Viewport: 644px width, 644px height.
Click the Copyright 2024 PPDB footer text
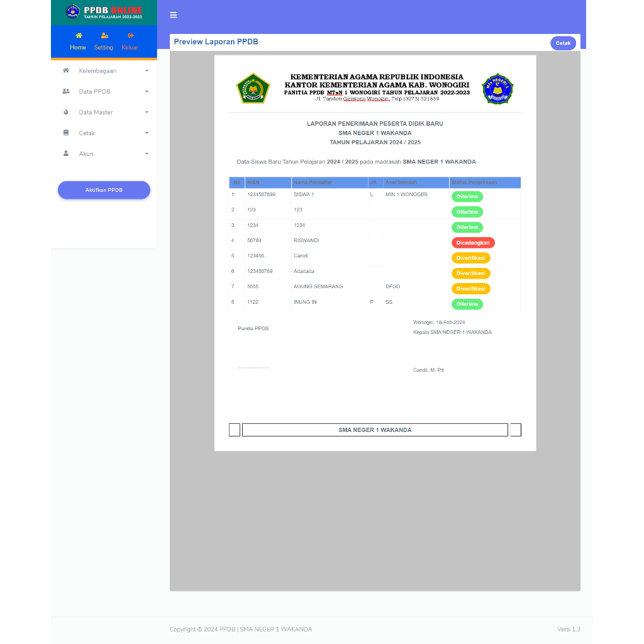click(241, 629)
